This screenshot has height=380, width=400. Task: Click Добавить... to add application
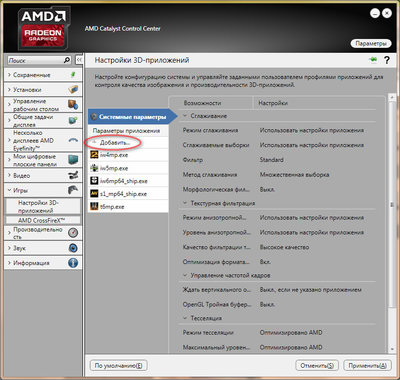115,142
